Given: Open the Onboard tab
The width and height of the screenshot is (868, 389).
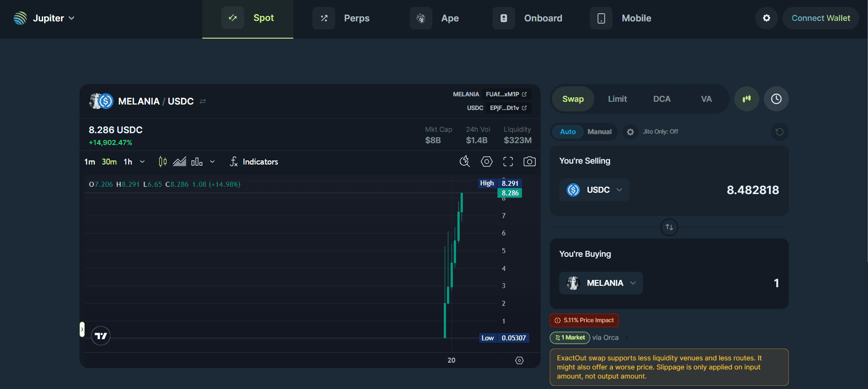Looking at the screenshot, I should point(527,18).
